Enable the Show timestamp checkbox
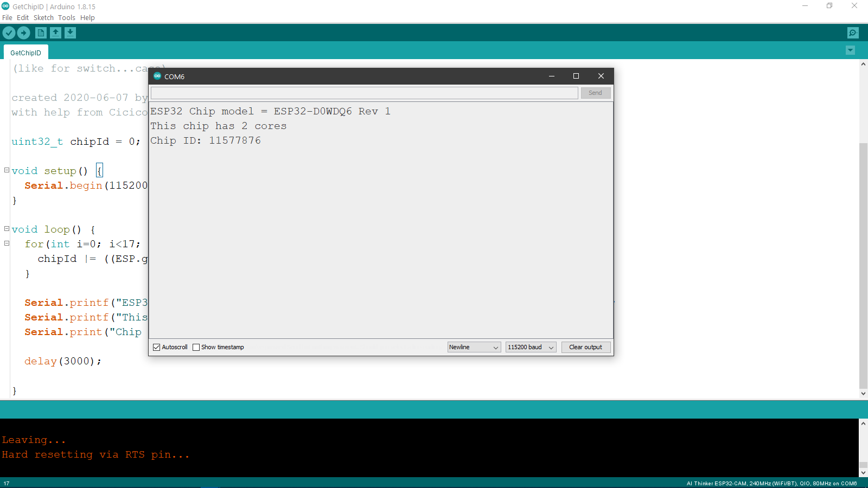The height and width of the screenshot is (488, 868). 196,347
